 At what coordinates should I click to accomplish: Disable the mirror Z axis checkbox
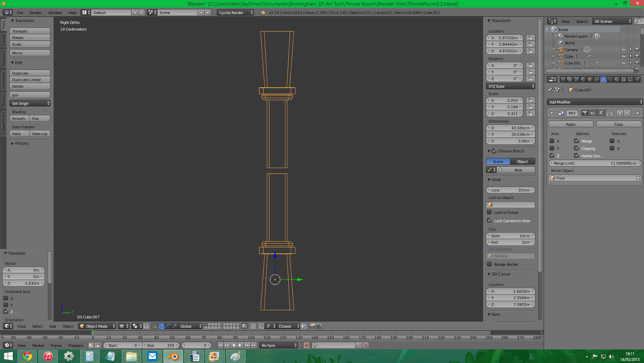[x=552, y=156]
